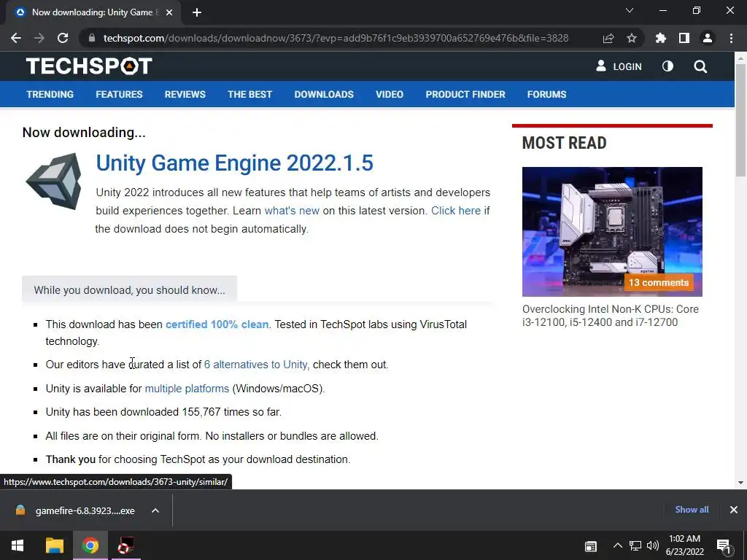The height and width of the screenshot is (560, 747).
Task: Open THE BEST section
Action: pos(249,94)
